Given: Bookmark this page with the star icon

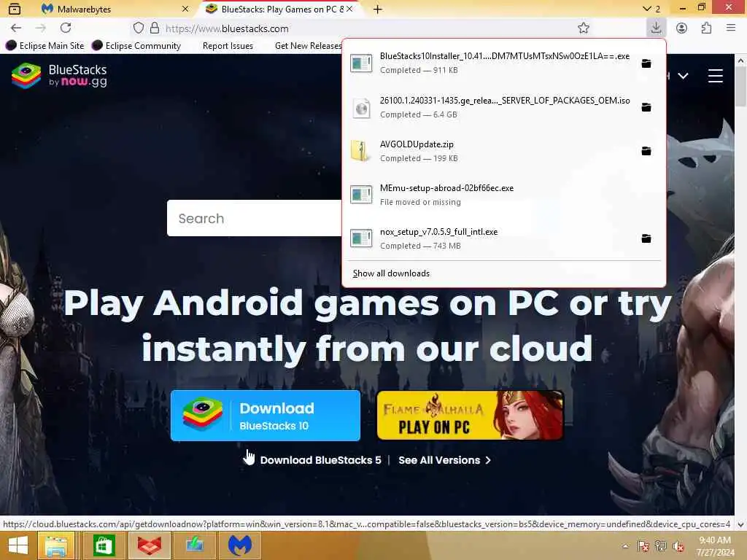Looking at the screenshot, I should (583, 28).
